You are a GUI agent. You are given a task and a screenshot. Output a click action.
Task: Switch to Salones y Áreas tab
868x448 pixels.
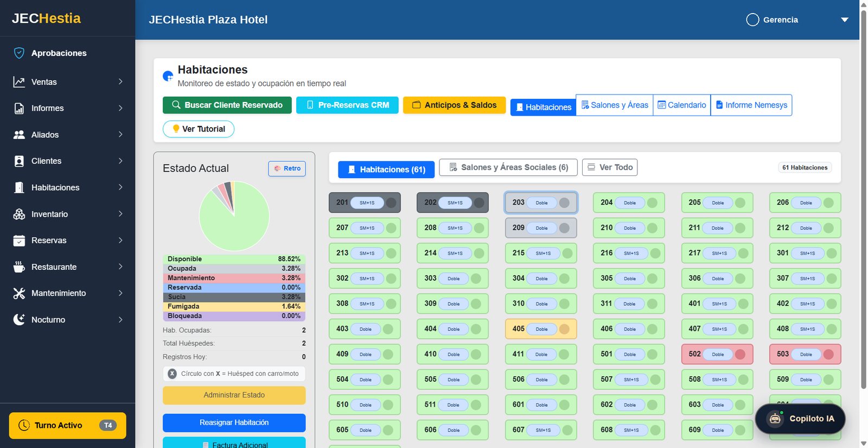click(615, 105)
